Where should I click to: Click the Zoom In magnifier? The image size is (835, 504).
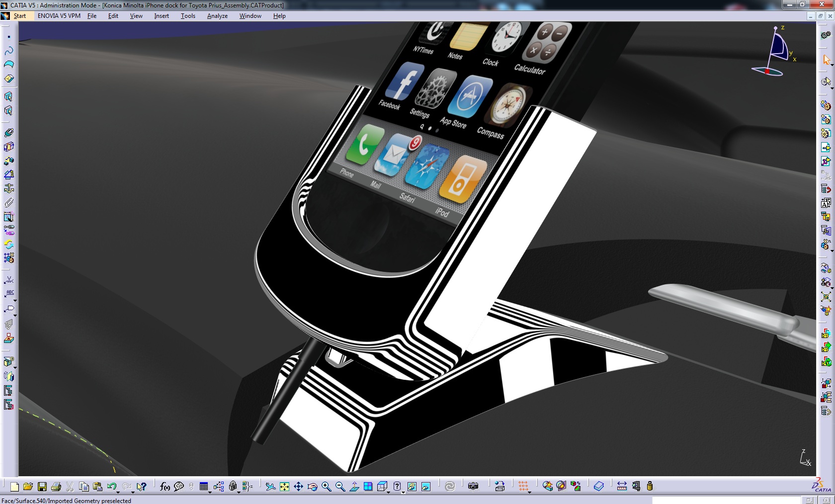[x=326, y=487]
